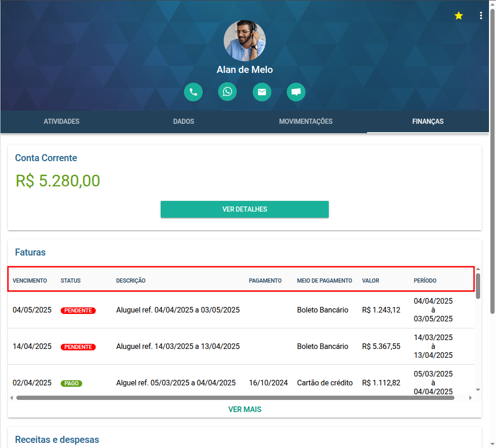496x448 pixels.
Task: Toggle the yellow favorite star
Action: (459, 15)
